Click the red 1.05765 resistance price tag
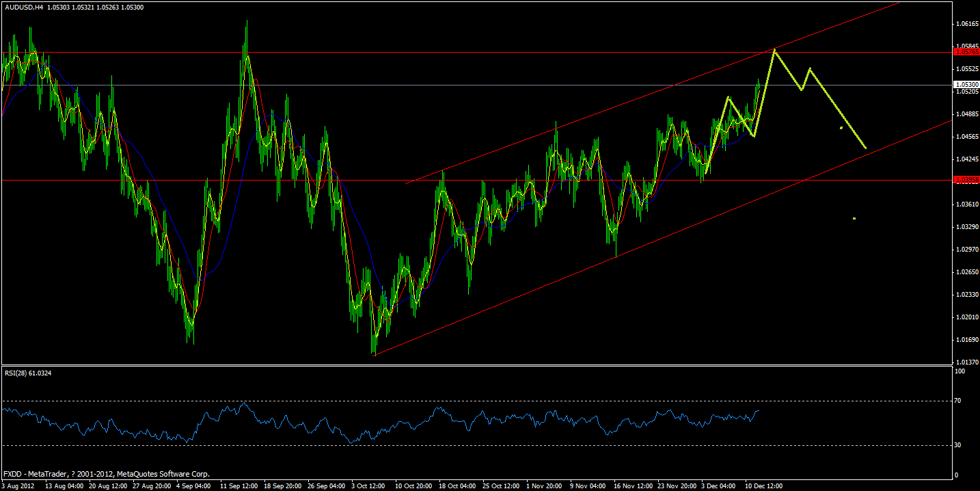This screenshot has height=491, width=980. point(964,51)
